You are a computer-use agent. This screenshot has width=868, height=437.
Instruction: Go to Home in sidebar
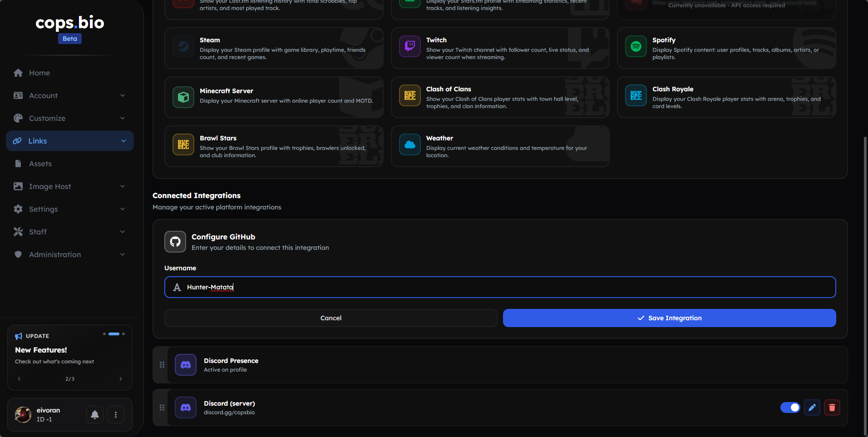pyautogui.click(x=39, y=73)
